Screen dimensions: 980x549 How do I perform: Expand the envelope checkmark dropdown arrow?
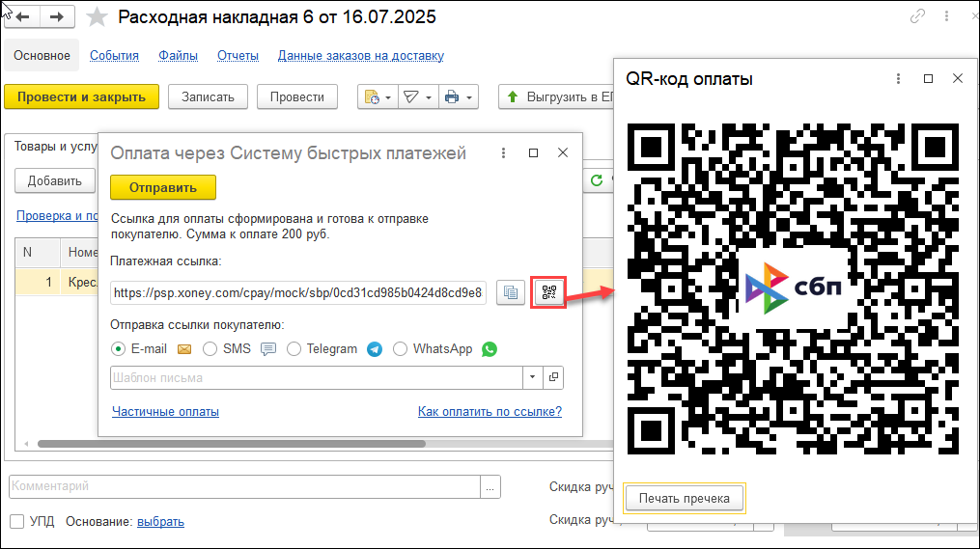pyautogui.click(x=429, y=97)
